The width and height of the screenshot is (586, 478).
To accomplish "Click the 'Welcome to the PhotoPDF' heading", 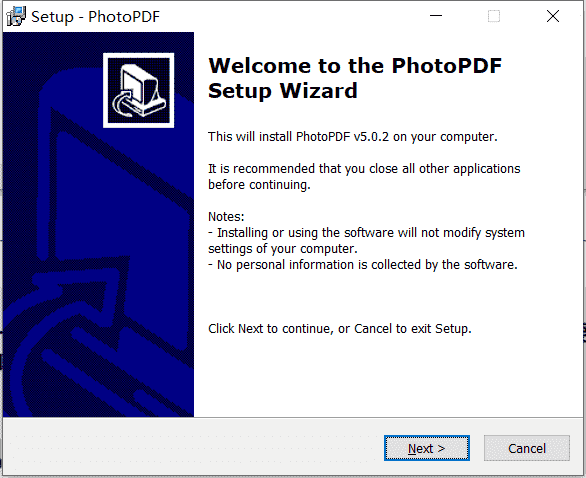I will tap(355, 66).
